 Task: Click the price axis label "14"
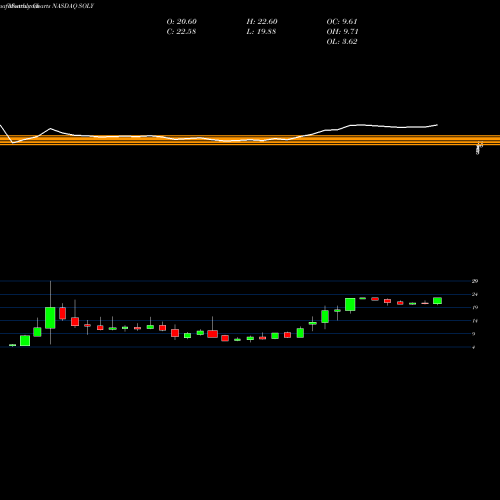[x=475, y=321]
